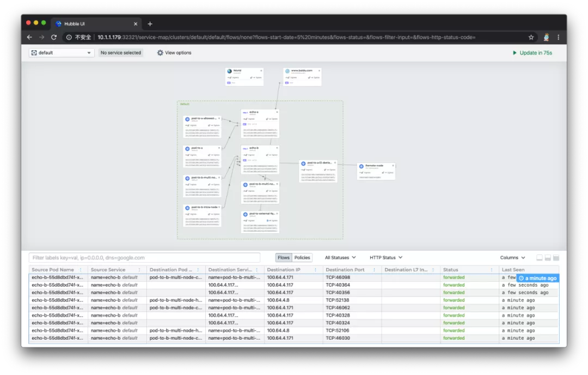Open Status column menu
Screen dimensions: 588x375
point(492,269)
